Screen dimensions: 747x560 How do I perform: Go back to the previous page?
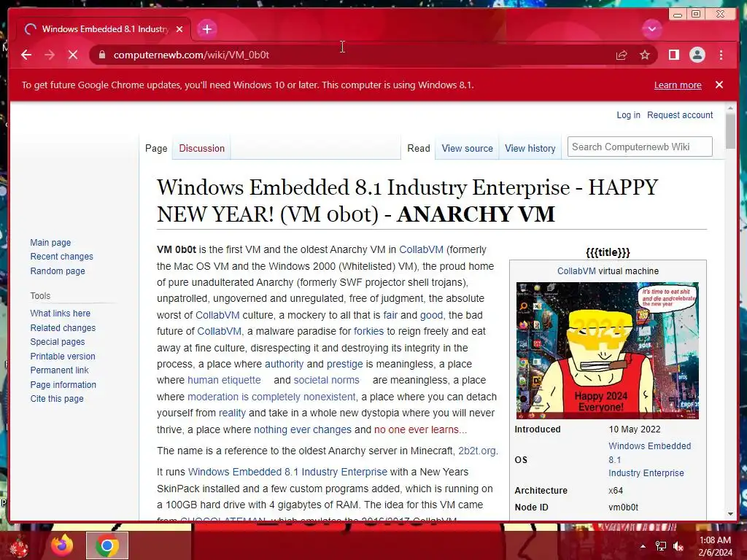[26, 55]
